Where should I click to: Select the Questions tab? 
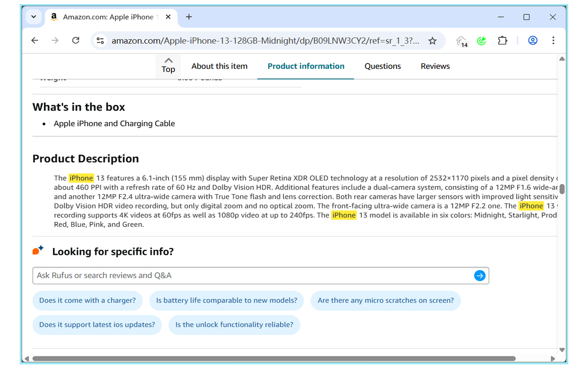click(x=383, y=66)
